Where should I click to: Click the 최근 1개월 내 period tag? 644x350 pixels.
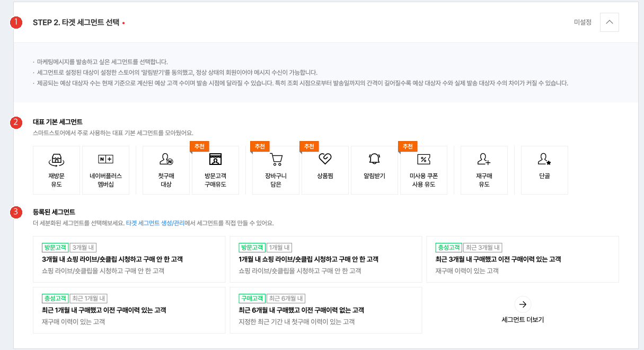point(89,299)
